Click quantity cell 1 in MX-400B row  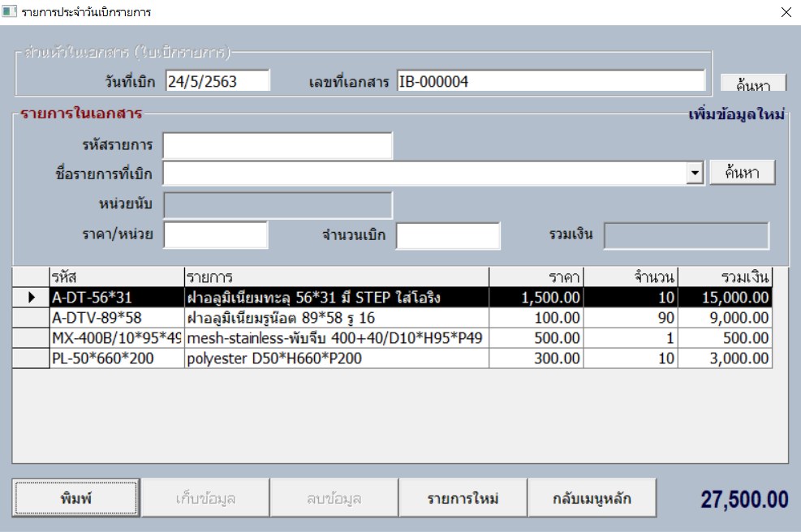(631, 338)
